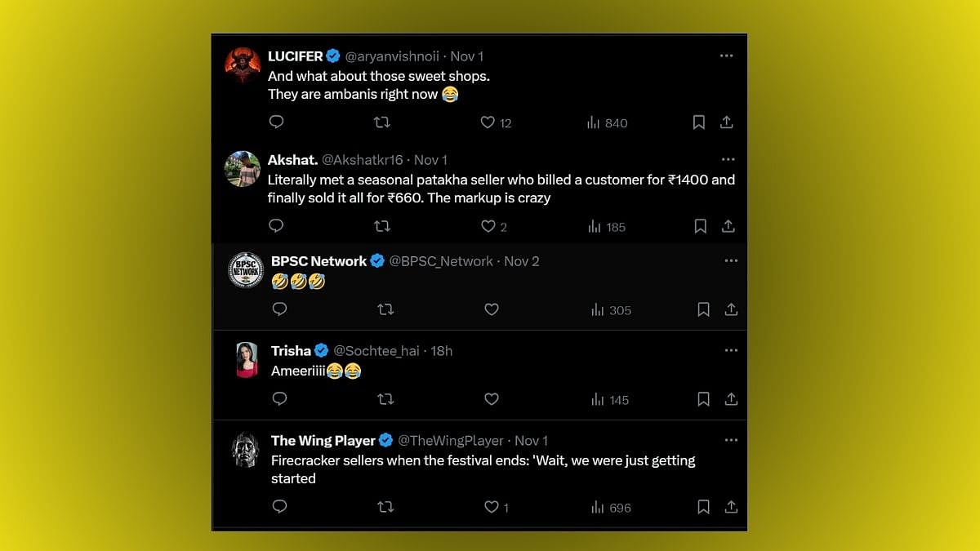The width and height of the screenshot is (980, 551).
Task: Open more options on Akshat's tweet
Action: (x=728, y=159)
